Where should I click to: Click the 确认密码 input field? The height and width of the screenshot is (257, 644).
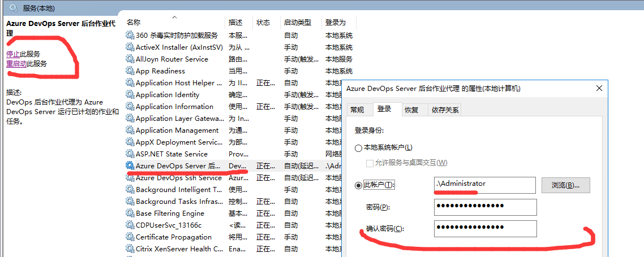coord(485,228)
